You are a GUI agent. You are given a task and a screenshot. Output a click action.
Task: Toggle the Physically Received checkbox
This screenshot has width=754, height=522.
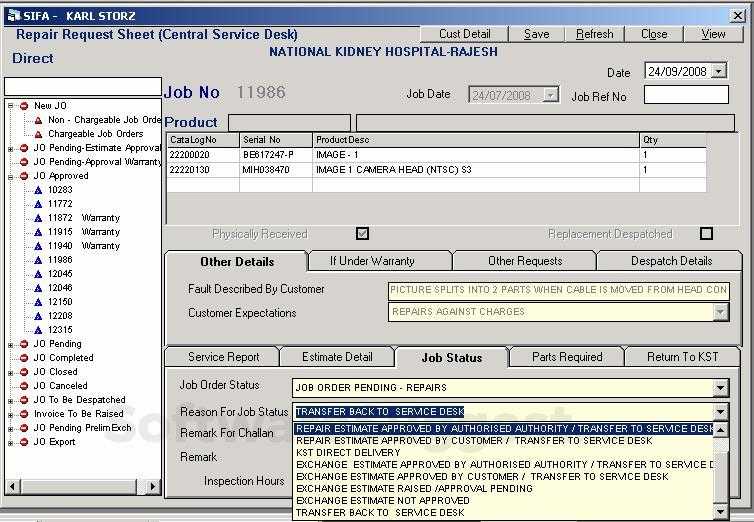pos(363,234)
